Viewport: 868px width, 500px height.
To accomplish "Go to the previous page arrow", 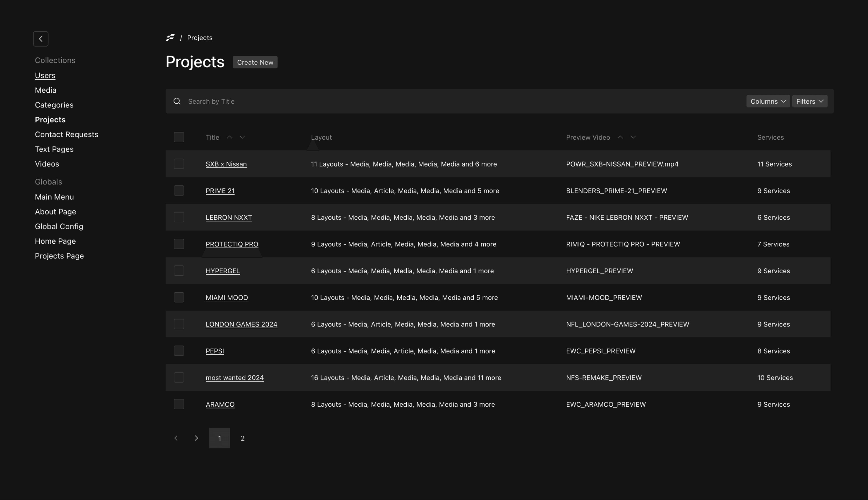I will tap(176, 438).
